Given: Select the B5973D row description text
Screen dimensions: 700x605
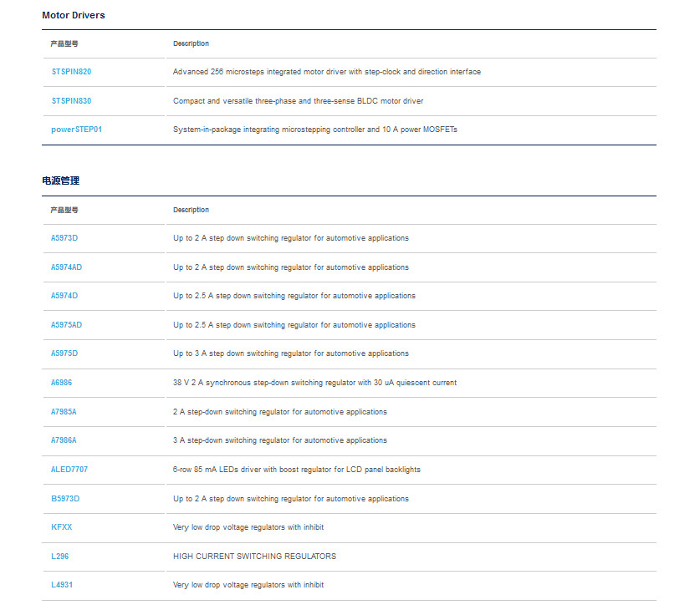Looking at the screenshot, I should [291, 499].
